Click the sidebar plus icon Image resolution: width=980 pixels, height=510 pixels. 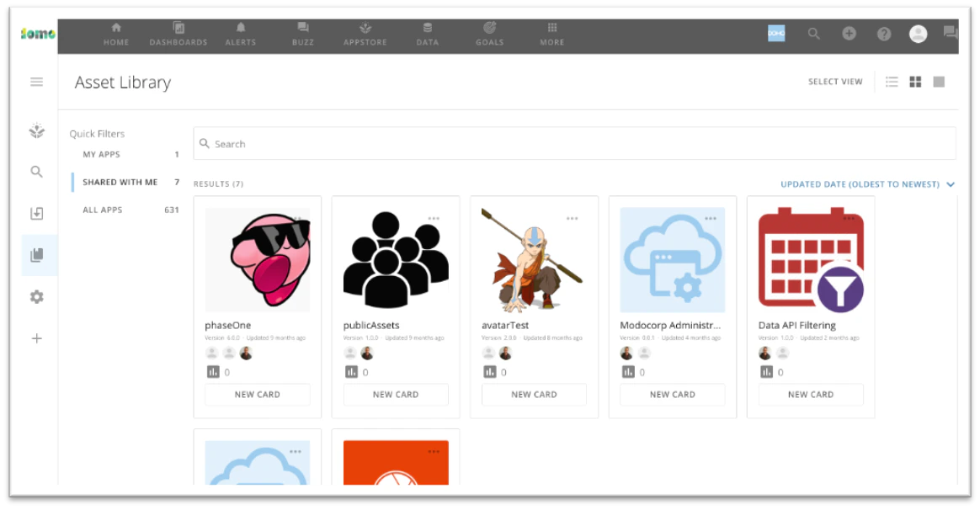coord(37,339)
